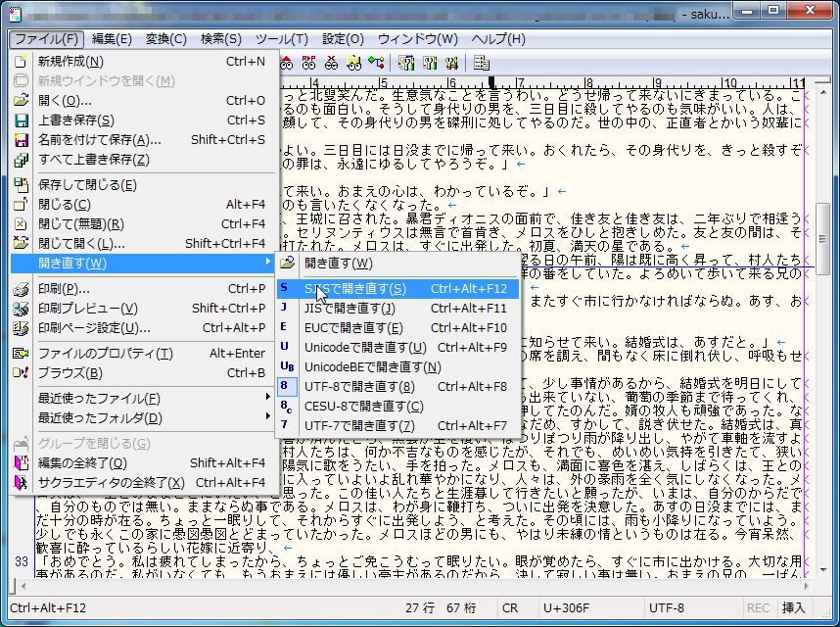Screen dimensions: 840x627
Task: Expand the 最近使ったフォルダ submenu
Action: point(269,418)
